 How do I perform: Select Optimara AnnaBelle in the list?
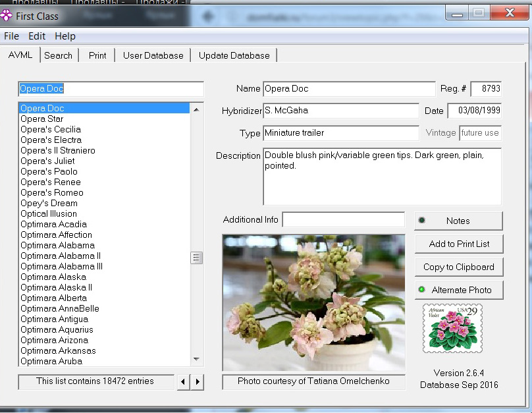(x=105, y=308)
